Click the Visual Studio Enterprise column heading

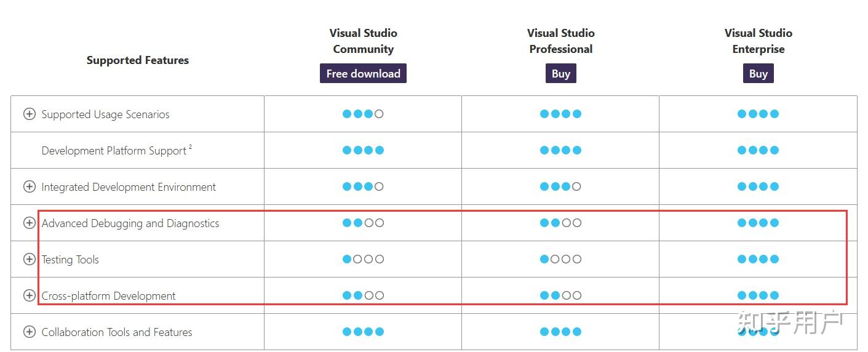point(758,41)
